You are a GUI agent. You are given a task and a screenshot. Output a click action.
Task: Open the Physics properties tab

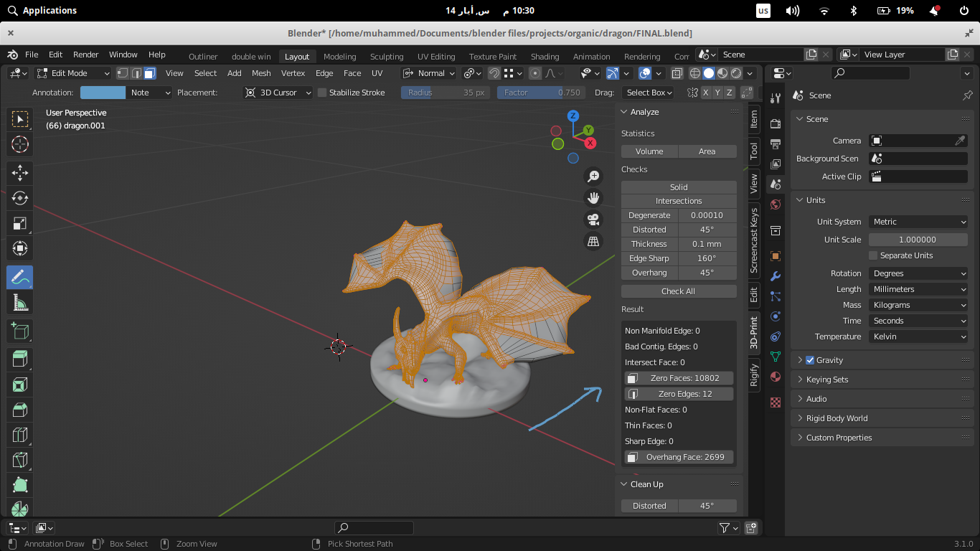click(775, 316)
